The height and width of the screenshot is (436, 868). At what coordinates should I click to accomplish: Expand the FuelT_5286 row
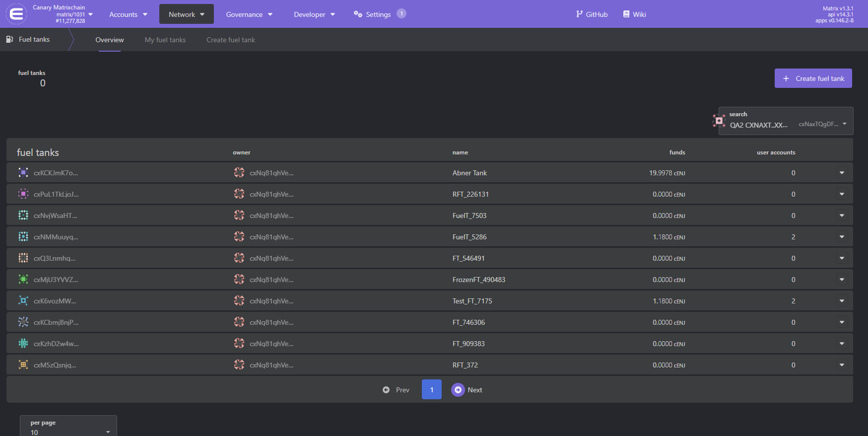point(842,237)
